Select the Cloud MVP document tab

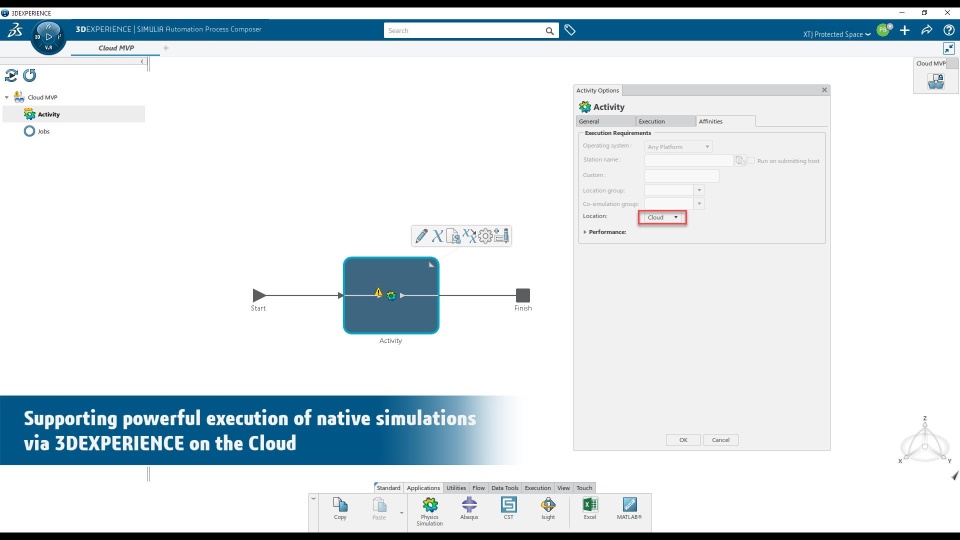tap(116, 48)
